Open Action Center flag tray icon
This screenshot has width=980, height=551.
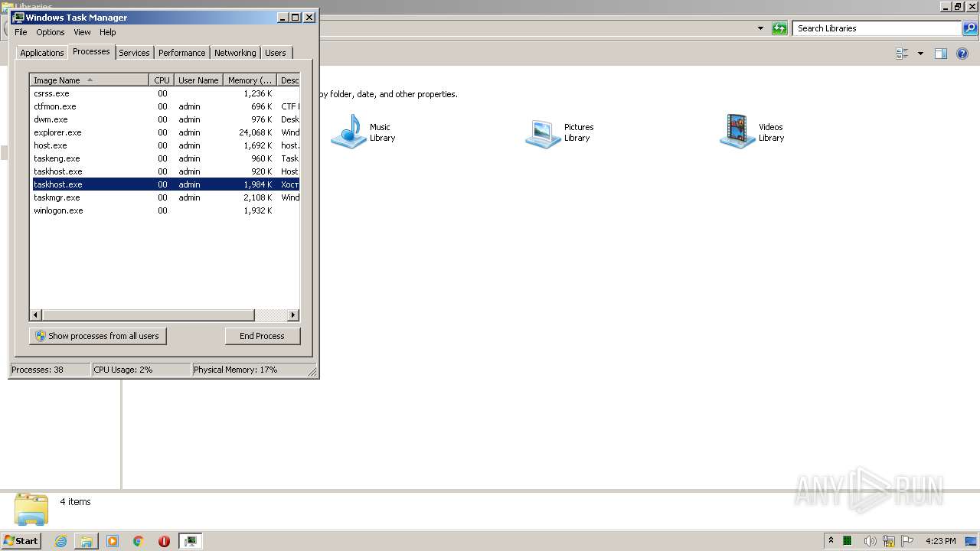coord(908,541)
